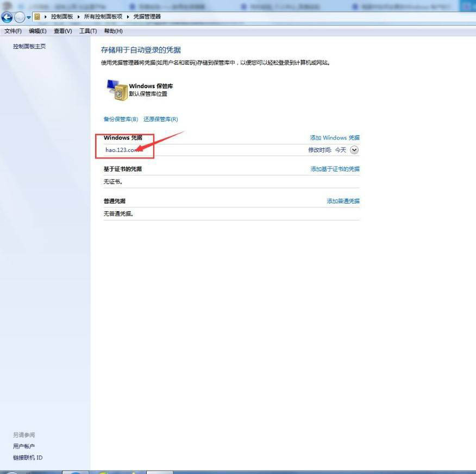This screenshot has height=474, width=476.
Task: Click the 基于证书的凭据 section header
Action: tap(123, 169)
